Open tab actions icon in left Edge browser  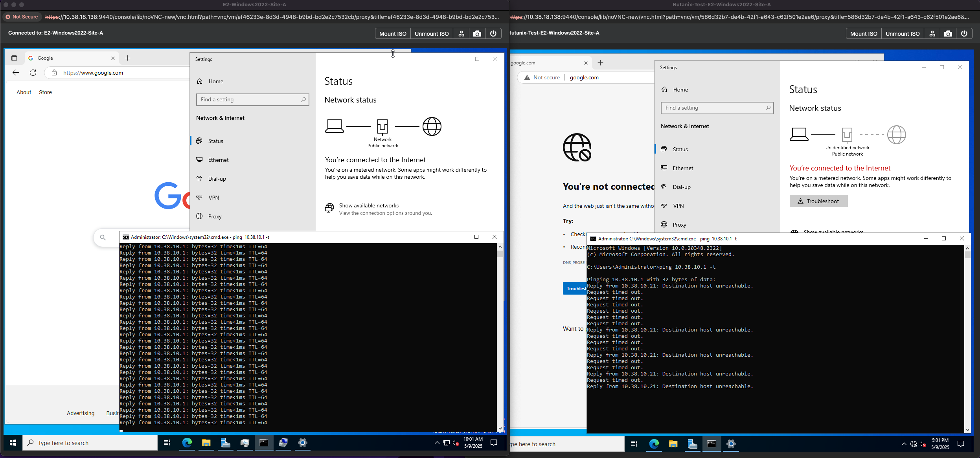(14, 58)
